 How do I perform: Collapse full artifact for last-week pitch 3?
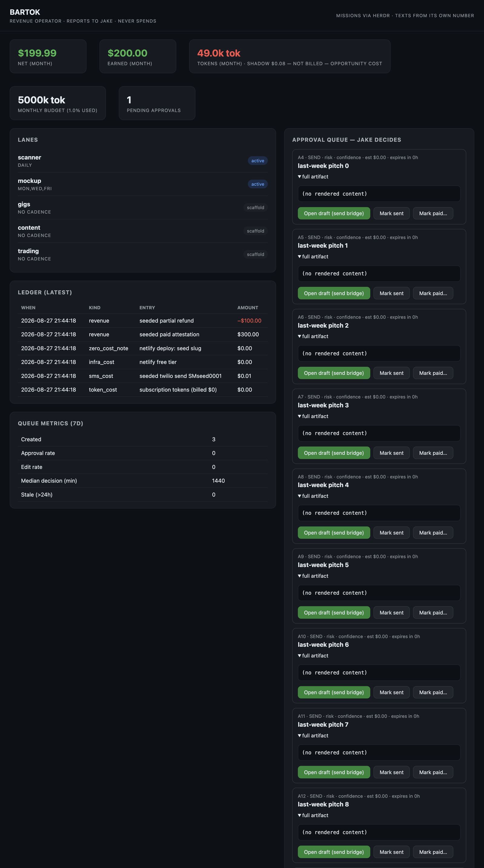click(313, 416)
